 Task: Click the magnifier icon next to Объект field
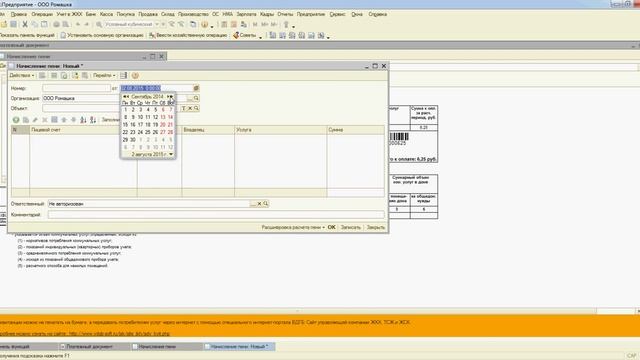tap(196, 109)
